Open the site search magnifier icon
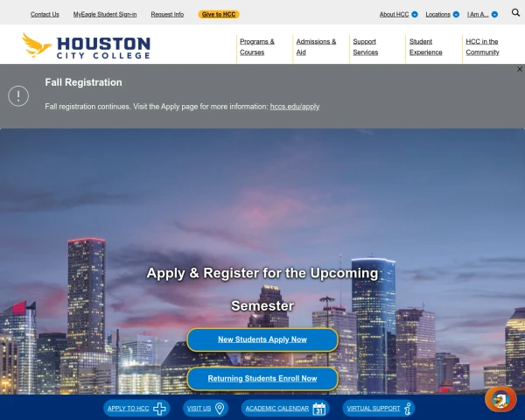 [515, 13]
